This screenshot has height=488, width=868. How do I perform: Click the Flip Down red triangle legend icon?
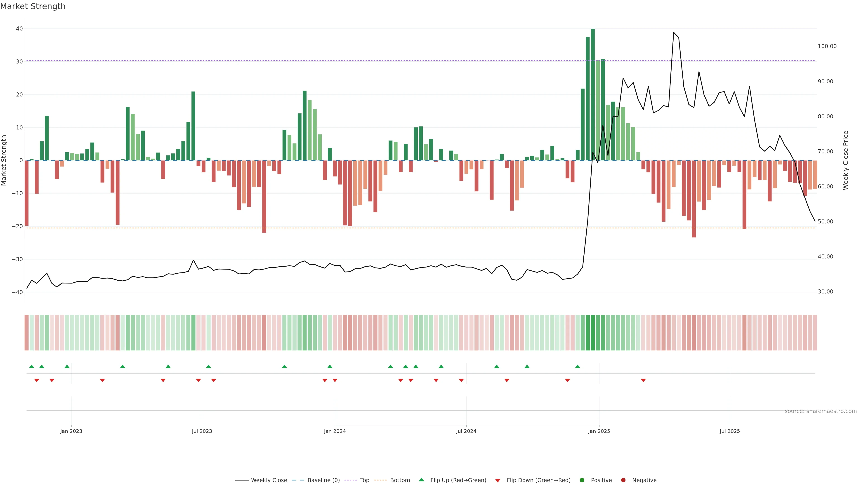click(x=498, y=480)
